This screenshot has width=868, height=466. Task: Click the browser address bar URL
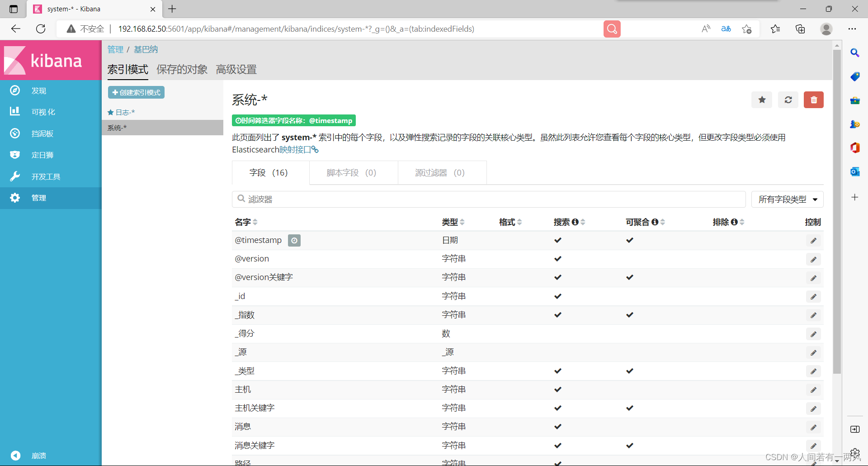(296, 29)
